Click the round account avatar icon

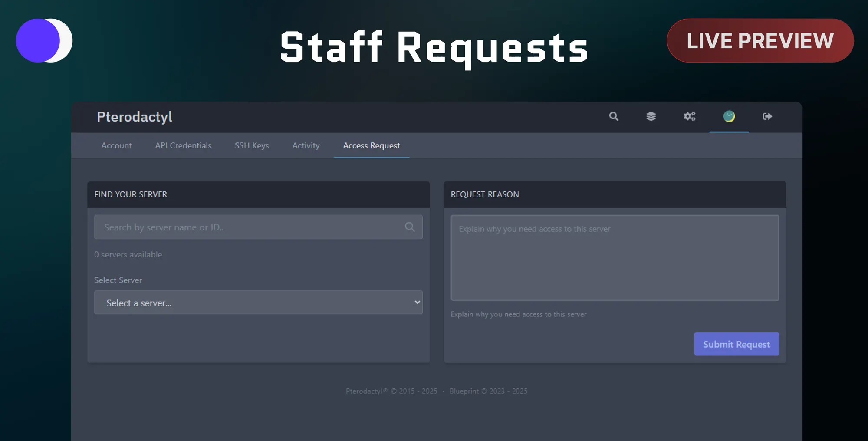[729, 116]
